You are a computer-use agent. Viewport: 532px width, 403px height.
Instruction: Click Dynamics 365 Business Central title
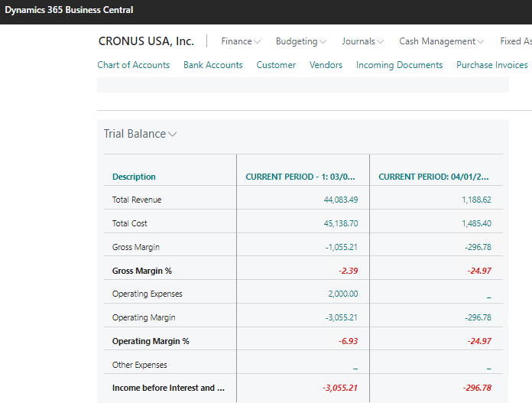coord(69,10)
